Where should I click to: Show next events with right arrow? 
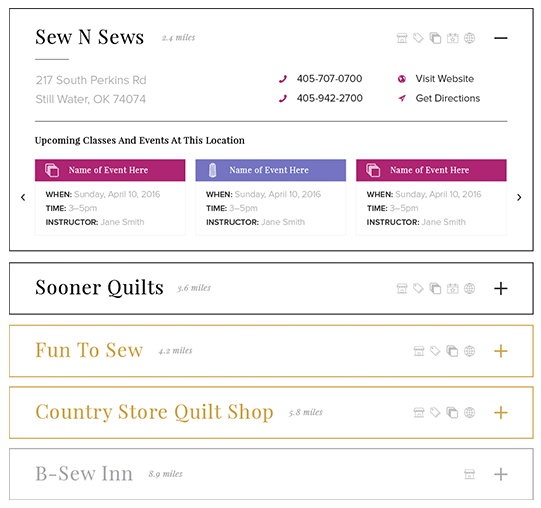pyautogui.click(x=519, y=197)
